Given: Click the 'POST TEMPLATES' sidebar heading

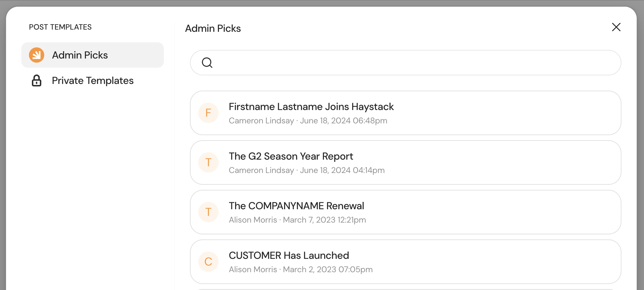Looking at the screenshot, I should [60, 27].
